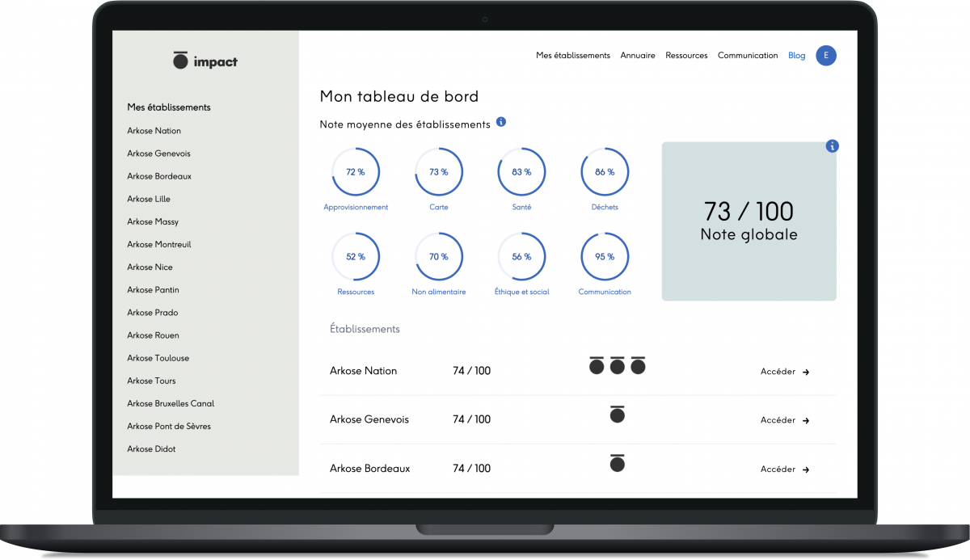Click the Mes établissements sidebar heading
The image size is (970, 560).
pyautogui.click(x=169, y=107)
